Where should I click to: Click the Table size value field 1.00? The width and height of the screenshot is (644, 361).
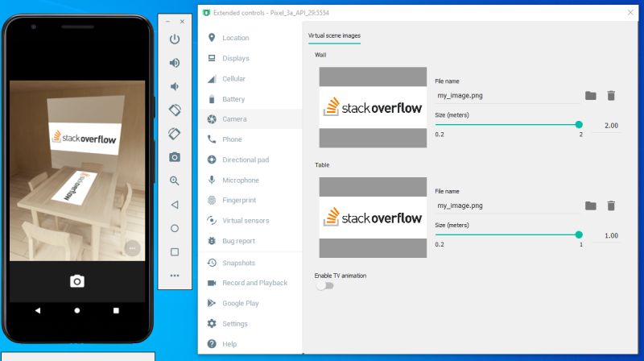point(607,235)
